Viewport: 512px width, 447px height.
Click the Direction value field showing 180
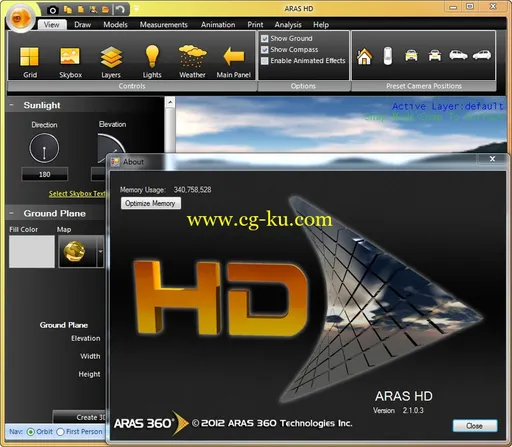(x=45, y=174)
